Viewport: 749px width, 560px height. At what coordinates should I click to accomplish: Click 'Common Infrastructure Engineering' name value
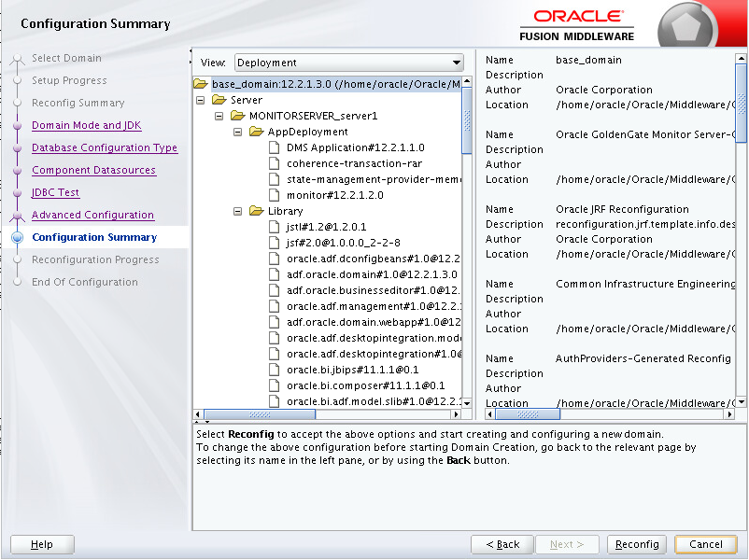click(x=645, y=284)
